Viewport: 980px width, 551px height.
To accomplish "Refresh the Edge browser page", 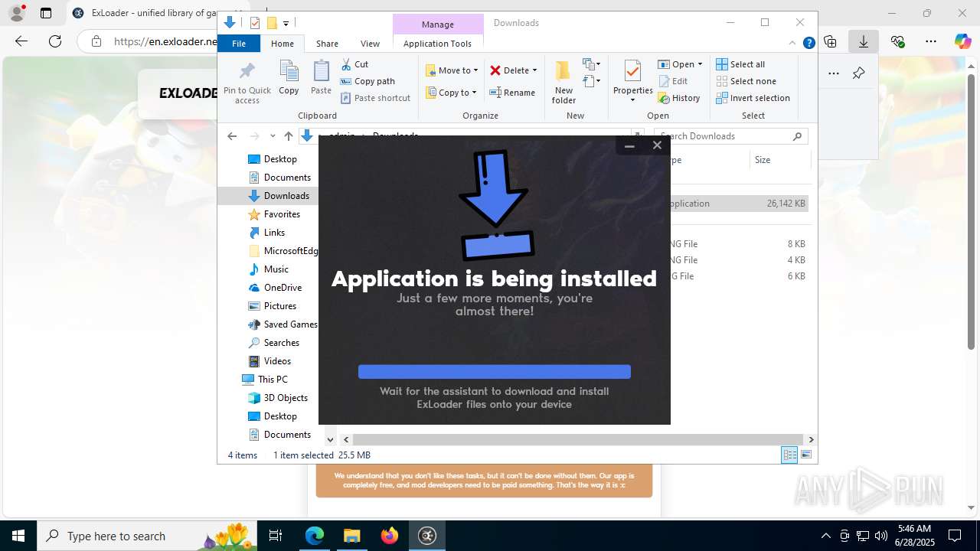I will (55, 41).
